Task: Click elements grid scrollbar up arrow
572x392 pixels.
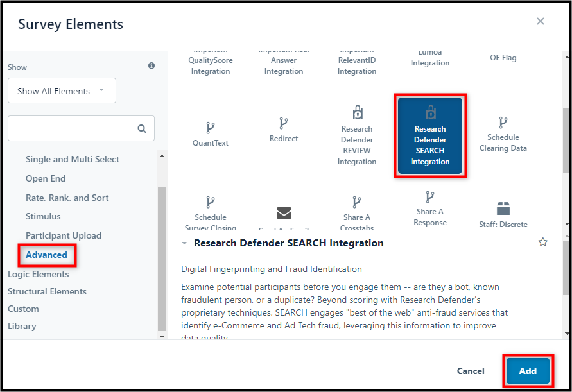Action: click(x=566, y=57)
